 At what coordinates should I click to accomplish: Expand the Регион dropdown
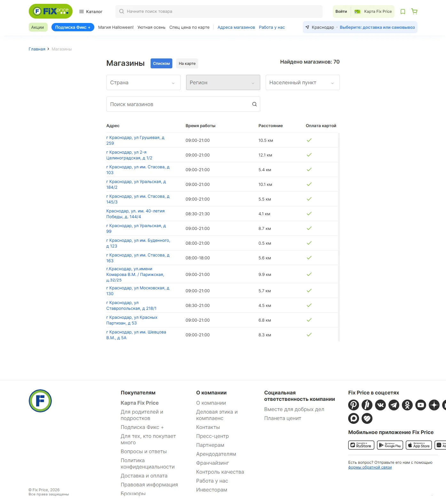point(223,82)
